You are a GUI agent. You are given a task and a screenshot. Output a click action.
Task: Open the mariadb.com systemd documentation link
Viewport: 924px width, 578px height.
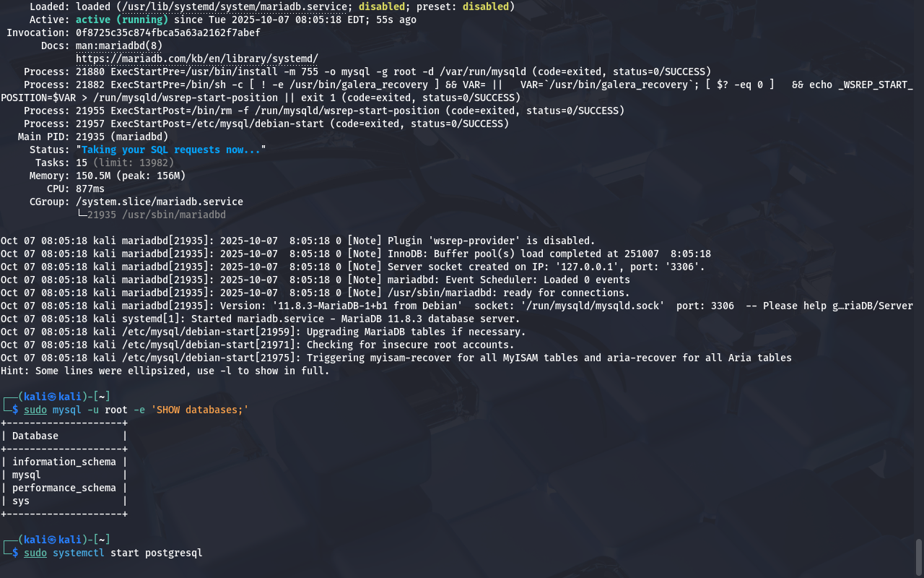pos(196,59)
